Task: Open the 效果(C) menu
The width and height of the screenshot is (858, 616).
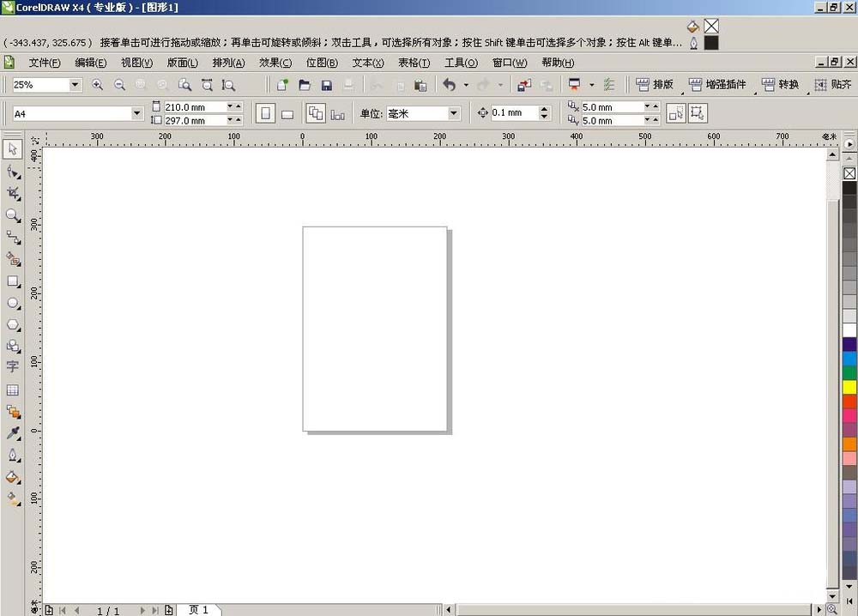Action: click(275, 63)
